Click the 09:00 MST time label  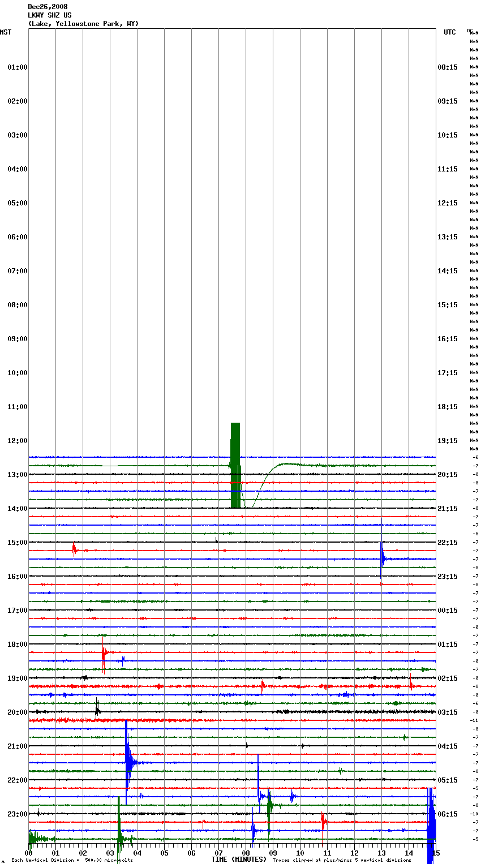coord(18,339)
